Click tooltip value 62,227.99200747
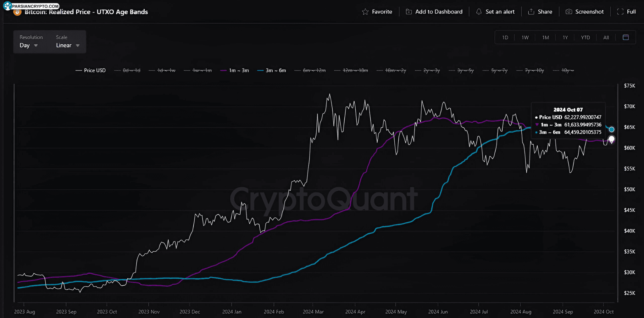Screen dimensions: 644x318 point(583,117)
